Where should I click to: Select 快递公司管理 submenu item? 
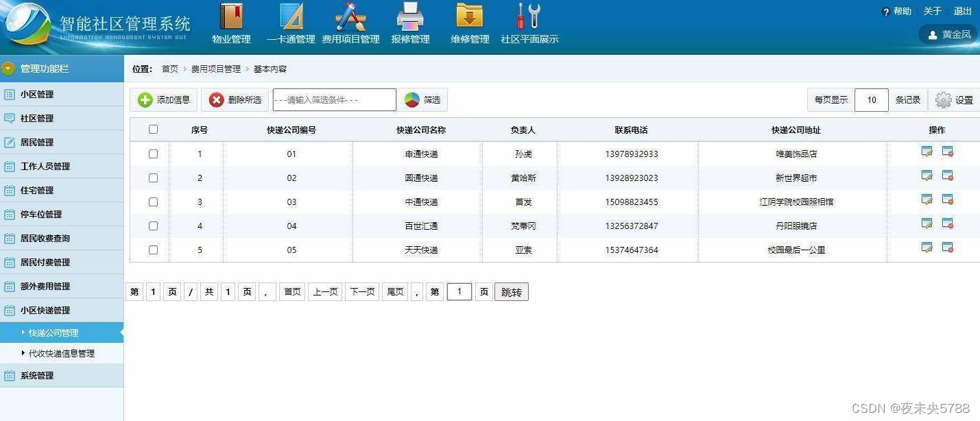62,333
